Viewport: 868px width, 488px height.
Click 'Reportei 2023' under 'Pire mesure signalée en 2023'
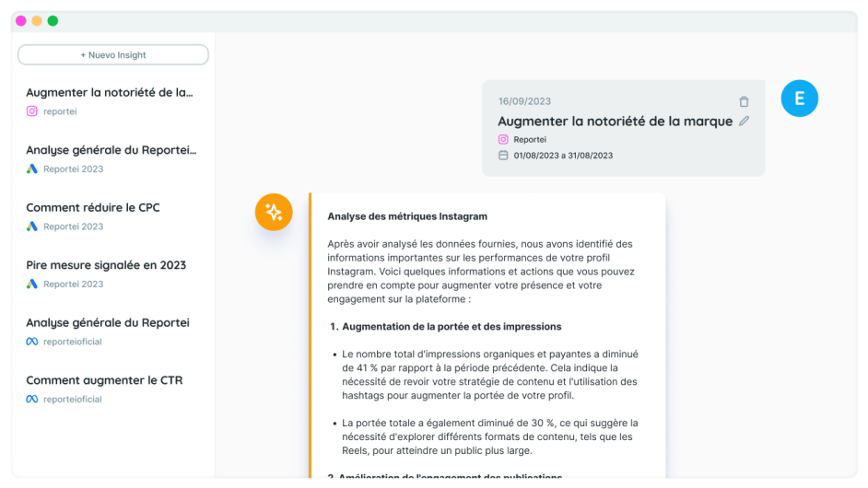73,284
